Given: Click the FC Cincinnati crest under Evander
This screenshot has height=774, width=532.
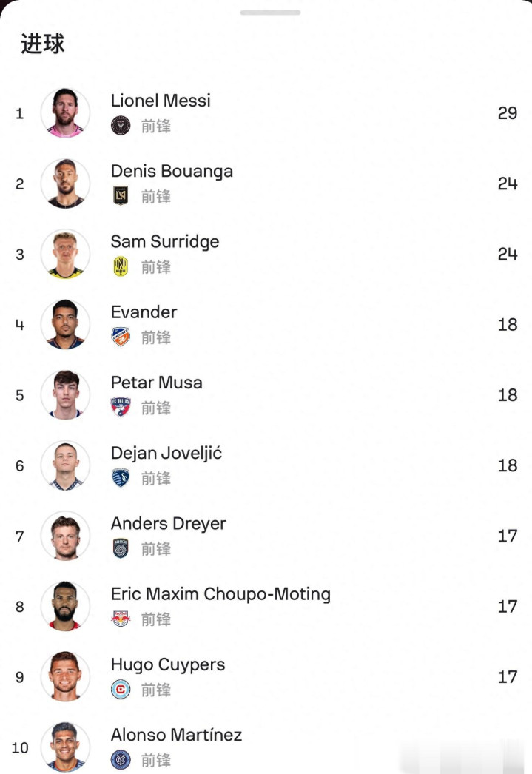Looking at the screenshot, I should 120,337.
